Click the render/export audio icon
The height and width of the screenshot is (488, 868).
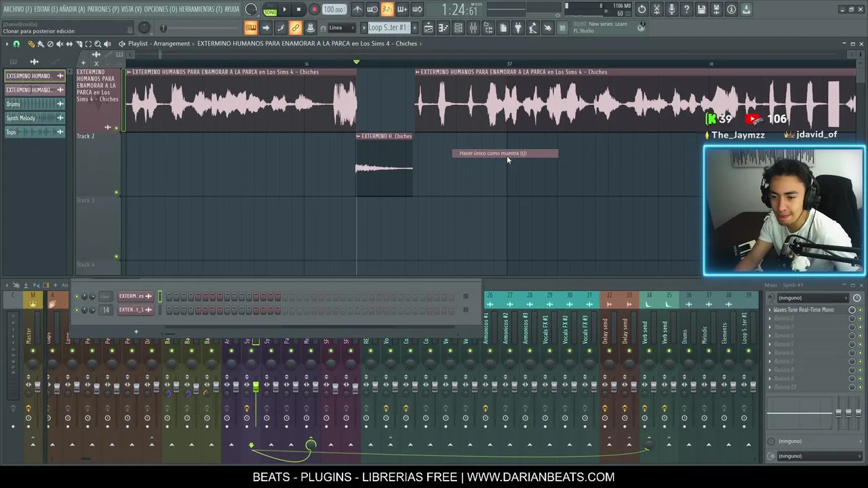point(716,9)
